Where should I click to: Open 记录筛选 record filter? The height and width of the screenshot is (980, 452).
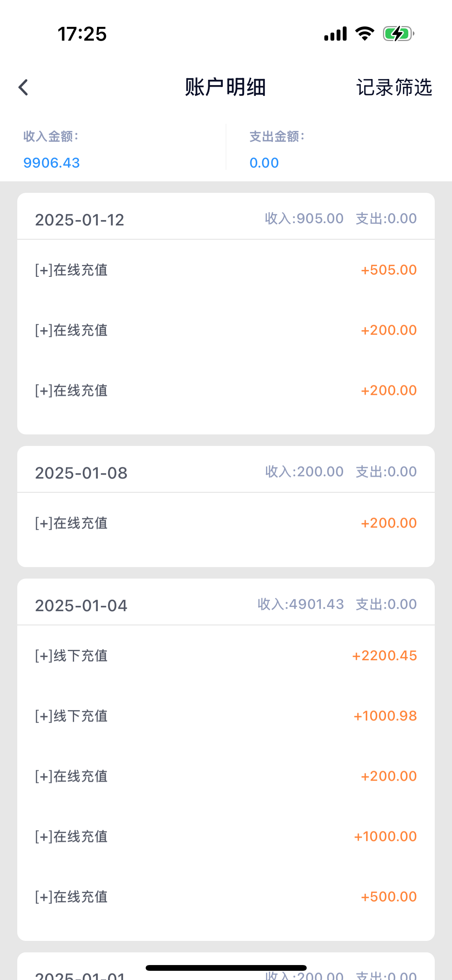click(x=394, y=87)
